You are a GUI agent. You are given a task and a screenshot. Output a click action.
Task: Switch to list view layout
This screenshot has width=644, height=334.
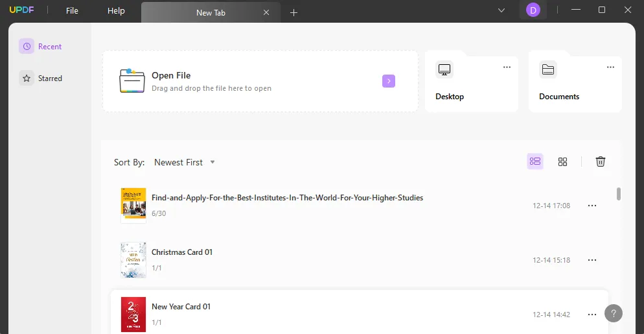pyautogui.click(x=535, y=161)
